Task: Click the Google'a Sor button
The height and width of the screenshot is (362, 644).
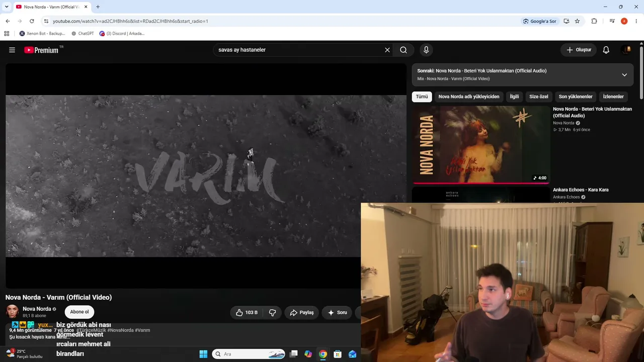Action: point(539,21)
